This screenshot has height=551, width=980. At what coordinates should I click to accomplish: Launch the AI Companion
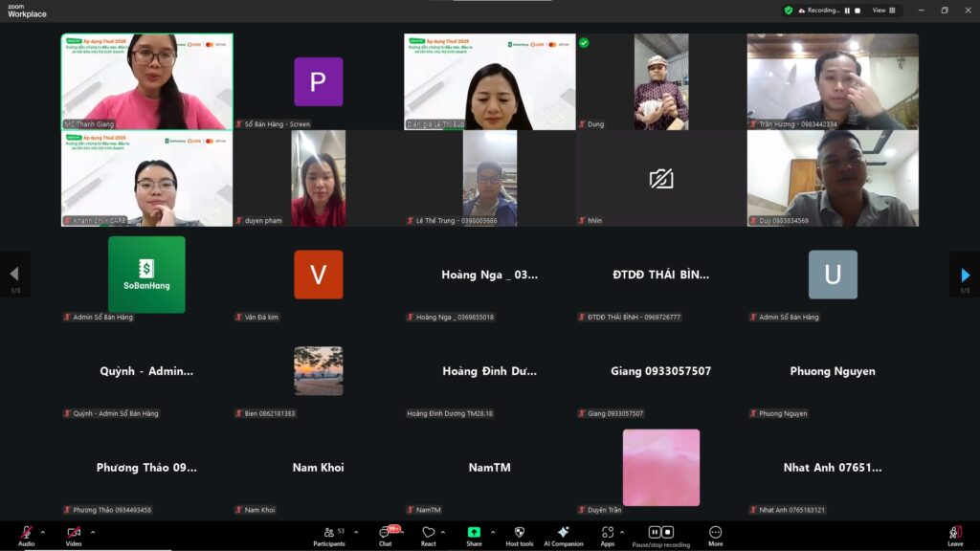tap(564, 533)
